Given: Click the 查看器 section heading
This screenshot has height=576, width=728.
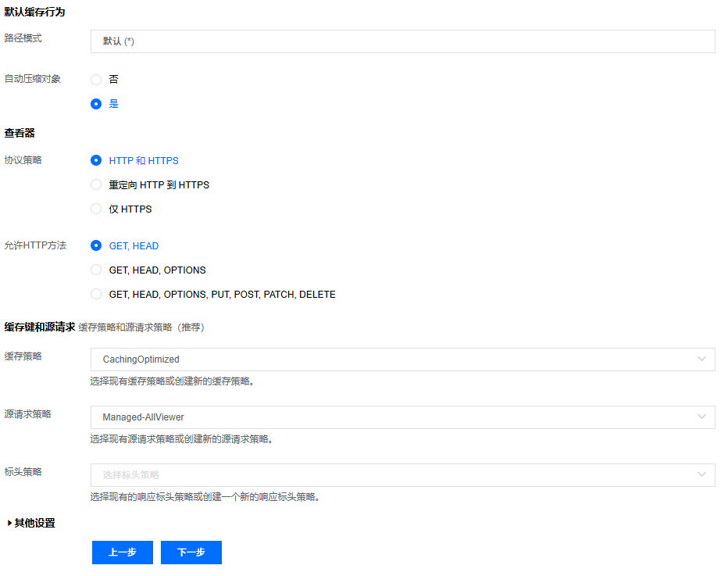Looking at the screenshot, I should pos(20,134).
